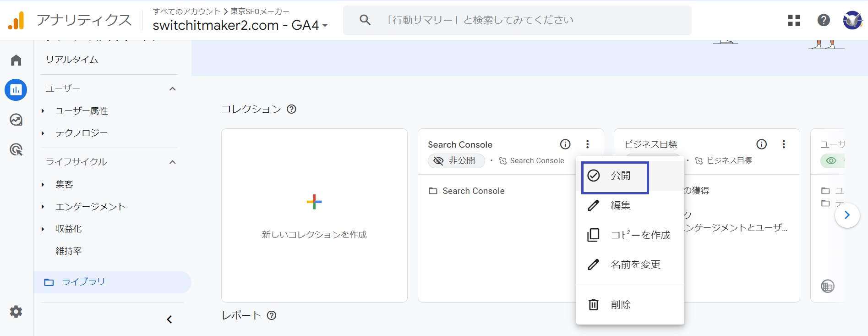Click 新しいコレクションを作成 card
Image resolution: width=868 pixels, height=336 pixels.
[x=314, y=215]
